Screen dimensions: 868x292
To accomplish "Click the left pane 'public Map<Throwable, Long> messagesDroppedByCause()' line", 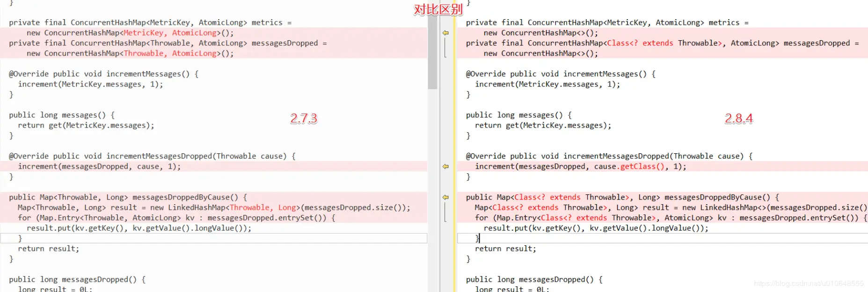I will pos(128,197).
